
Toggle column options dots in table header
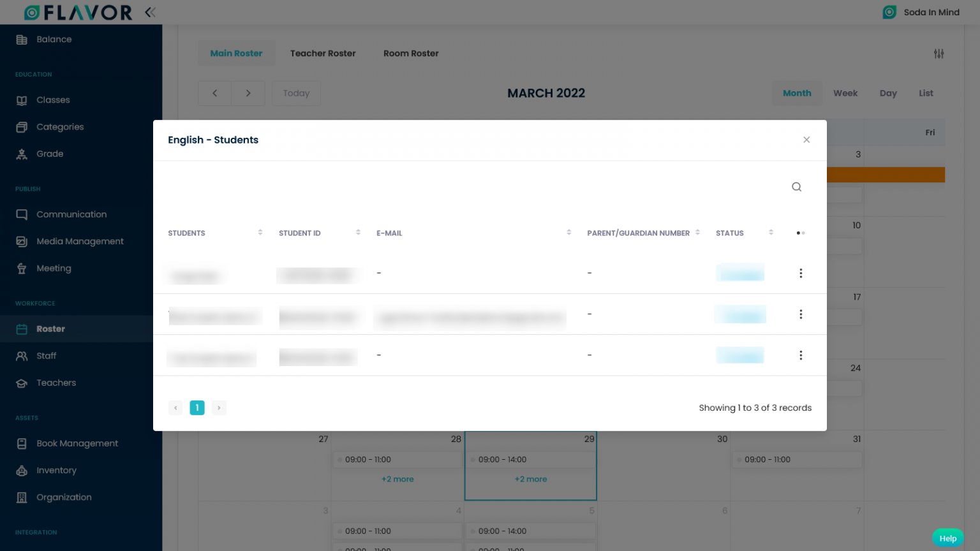pos(801,233)
